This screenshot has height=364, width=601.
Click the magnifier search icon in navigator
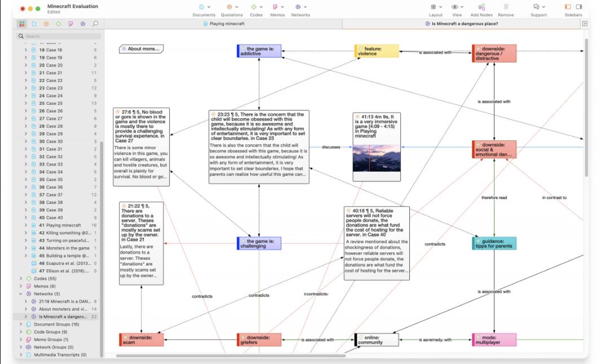coord(95,24)
